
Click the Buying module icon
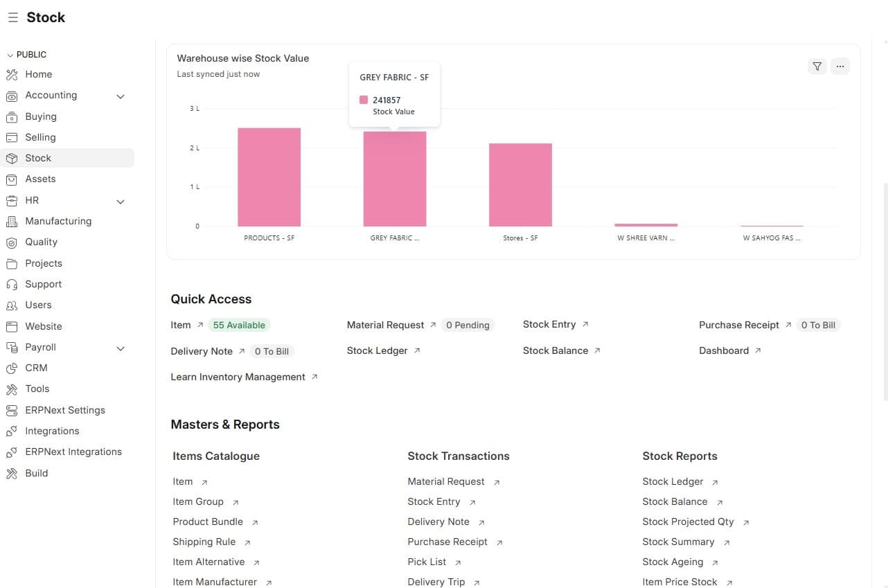(x=12, y=116)
